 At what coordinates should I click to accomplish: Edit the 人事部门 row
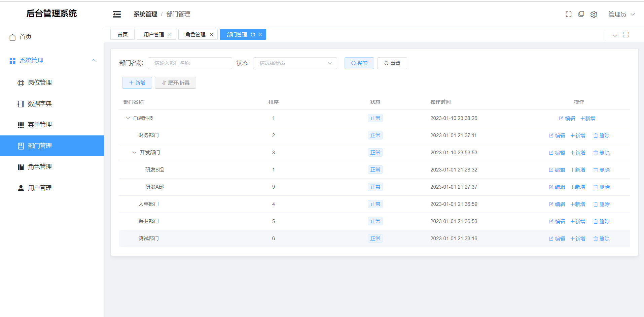point(557,204)
